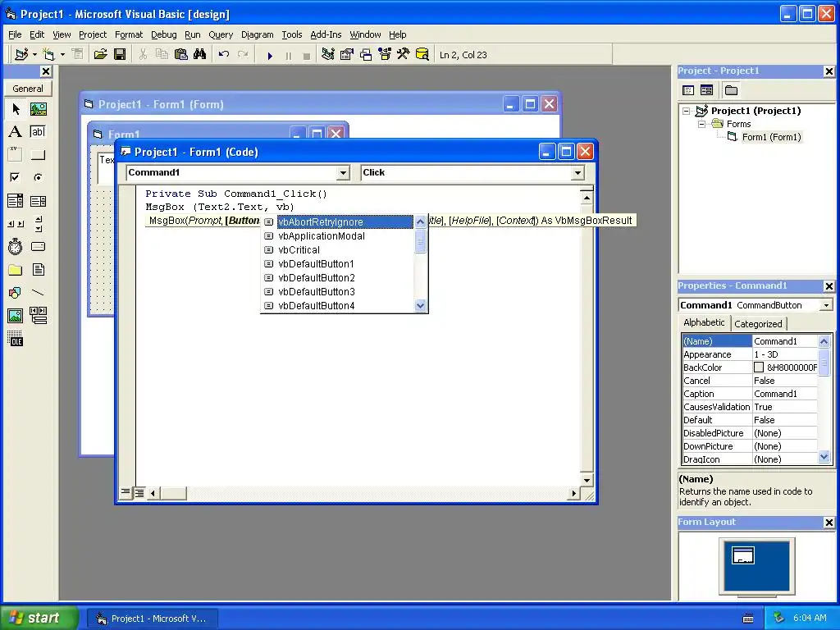The height and width of the screenshot is (630, 840).
Task: Open the Add Form dropdown arrow in toolbar
Action: pos(62,55)
